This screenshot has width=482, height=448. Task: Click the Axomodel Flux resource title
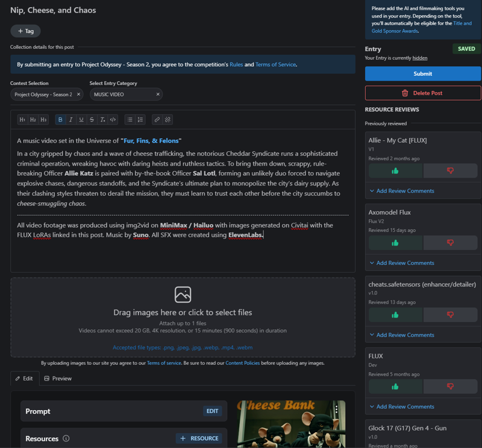click(389, 213)
